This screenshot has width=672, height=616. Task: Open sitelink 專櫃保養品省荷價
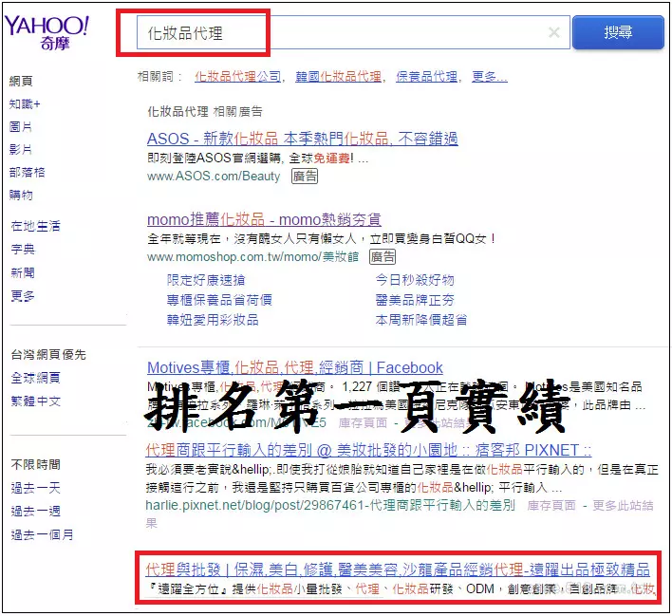tap(219, 300)
